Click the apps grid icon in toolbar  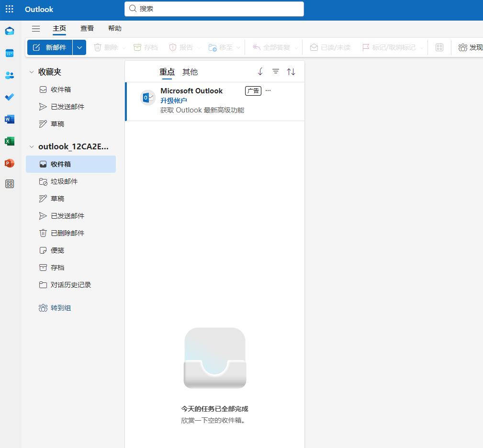tap(439, 47)
